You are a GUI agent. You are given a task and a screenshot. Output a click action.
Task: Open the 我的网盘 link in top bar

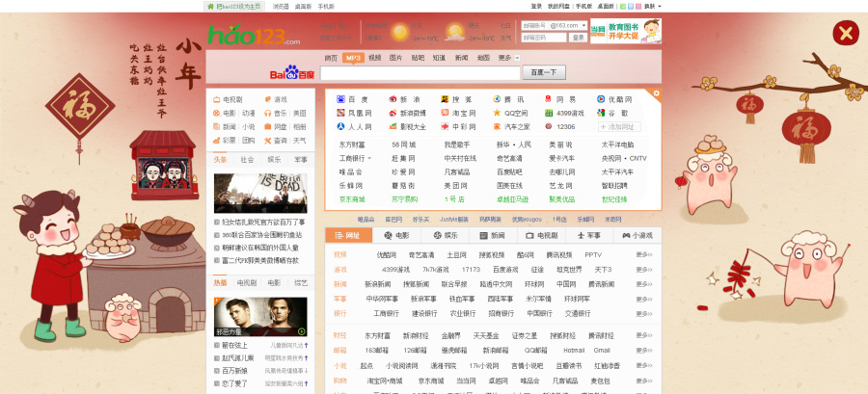pos(558,7)
